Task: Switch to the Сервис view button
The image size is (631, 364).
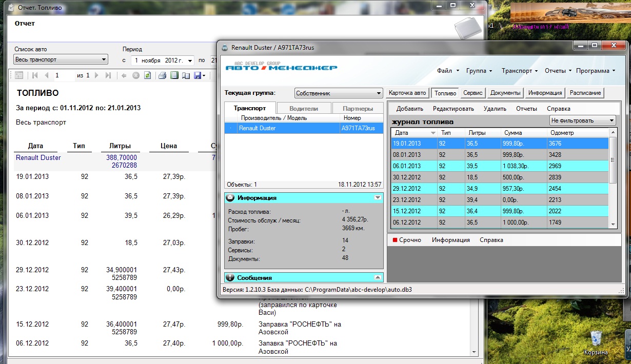Action: click(x=472, y=93)
